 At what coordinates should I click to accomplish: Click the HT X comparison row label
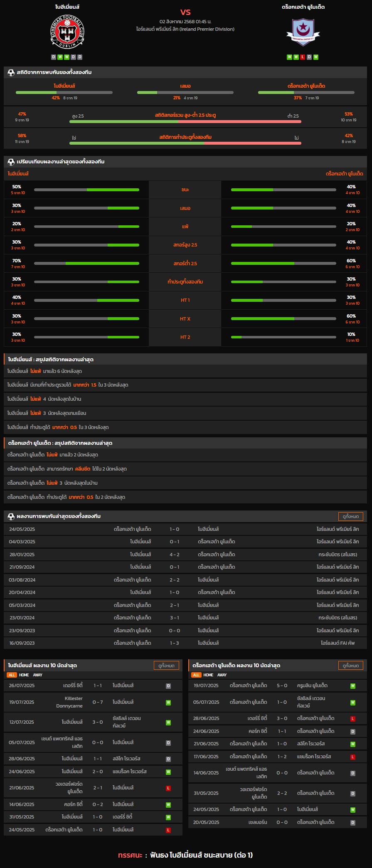coord(185,319)
